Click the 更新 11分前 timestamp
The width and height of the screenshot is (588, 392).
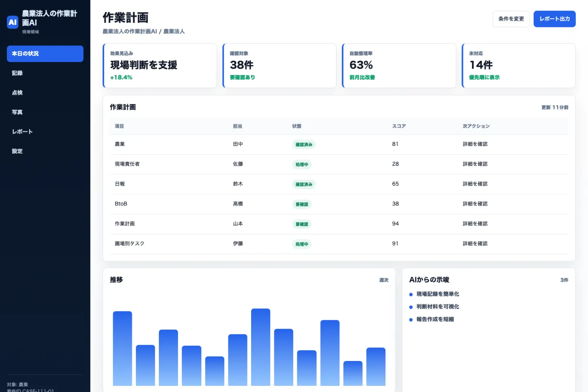(555, 107)
